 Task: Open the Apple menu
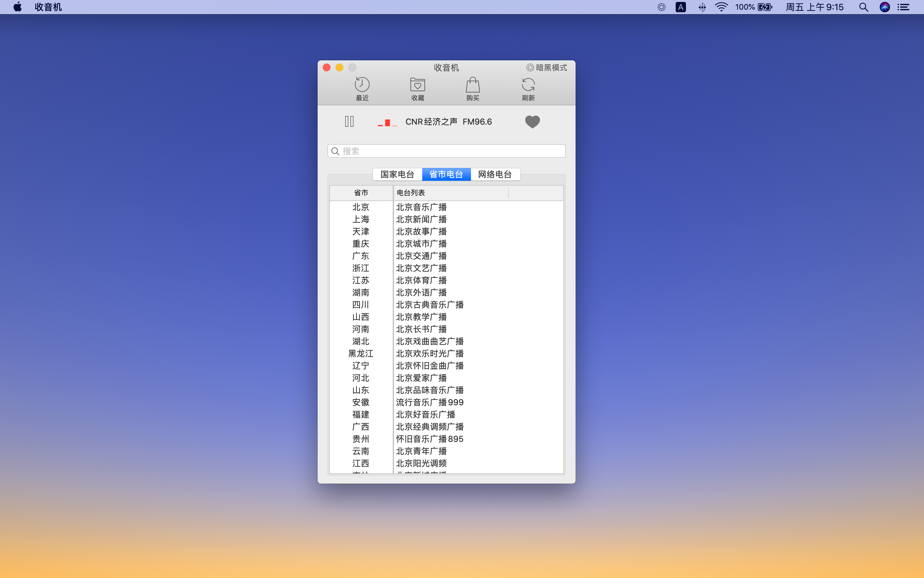coord(18,7)
